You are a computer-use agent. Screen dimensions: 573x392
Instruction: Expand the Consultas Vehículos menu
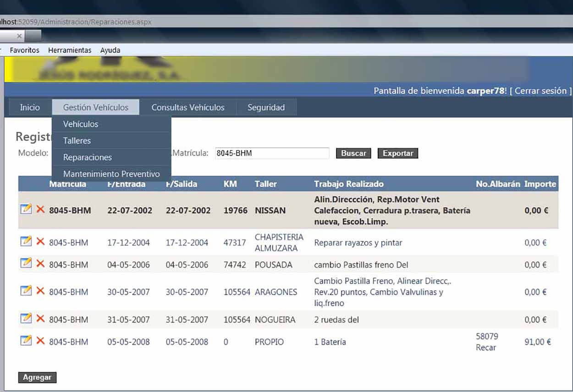(188, 108)
